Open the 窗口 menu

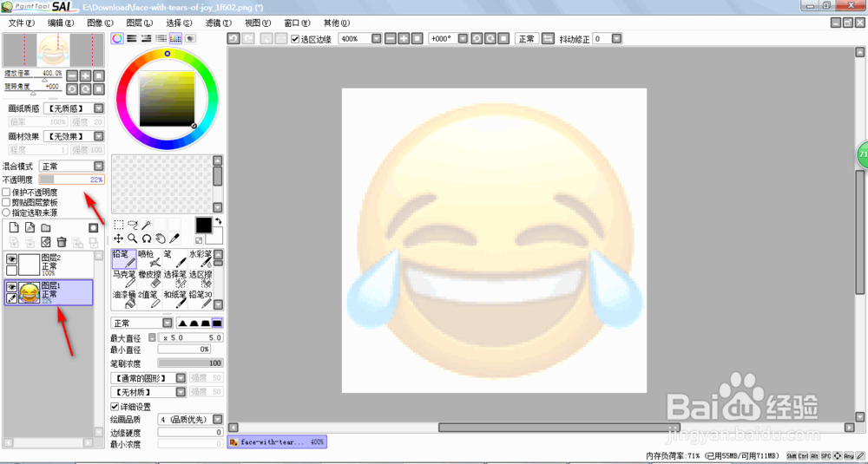tap(297, 23)
